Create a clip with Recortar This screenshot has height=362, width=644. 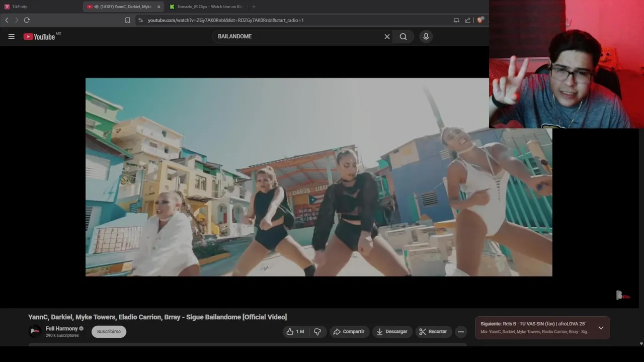click(x=433, y=331)
